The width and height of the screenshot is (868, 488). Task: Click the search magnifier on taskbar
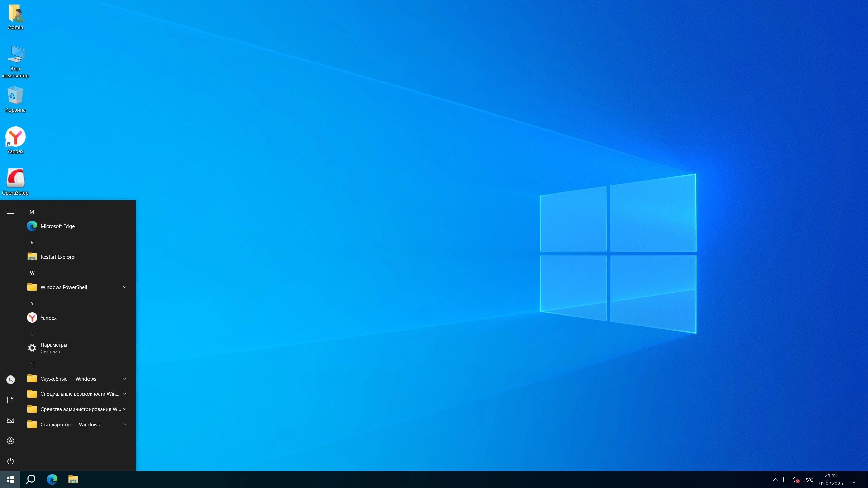31,479
